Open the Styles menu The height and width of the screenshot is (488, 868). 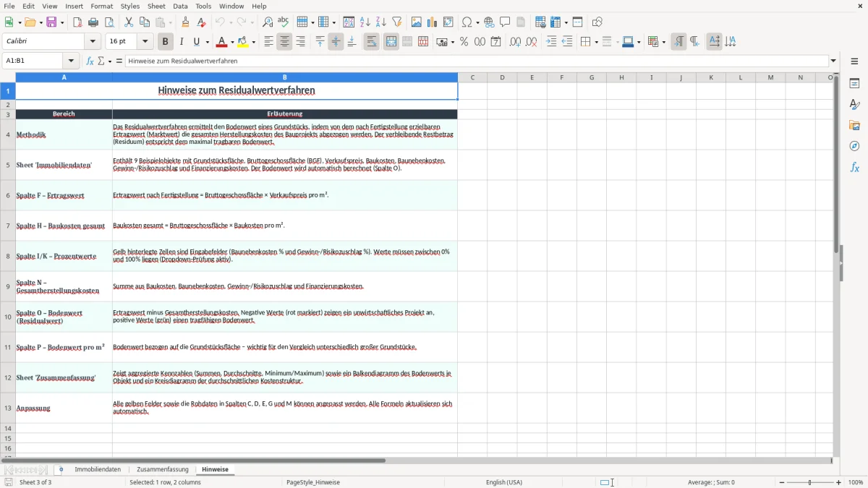(130, 6)
